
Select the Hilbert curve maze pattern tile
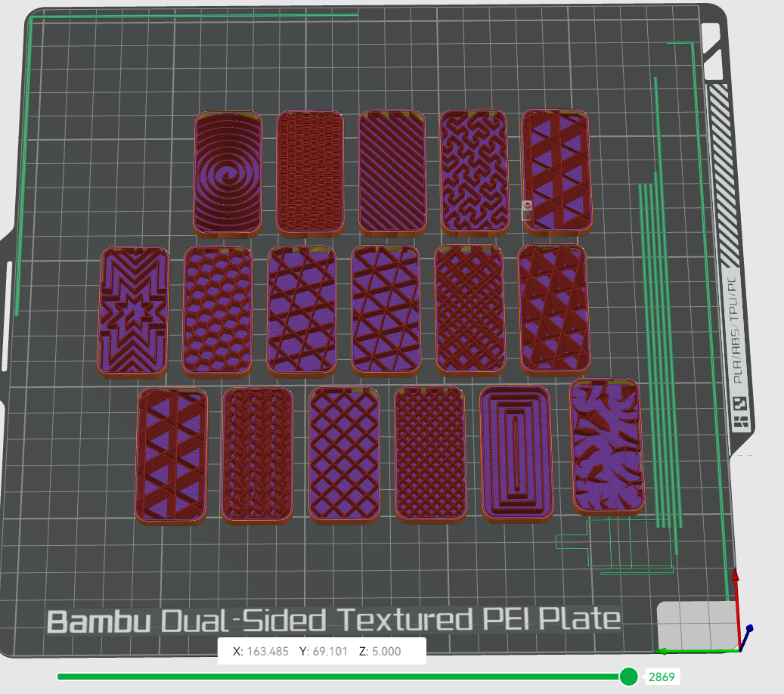click(x=475, y=172)
